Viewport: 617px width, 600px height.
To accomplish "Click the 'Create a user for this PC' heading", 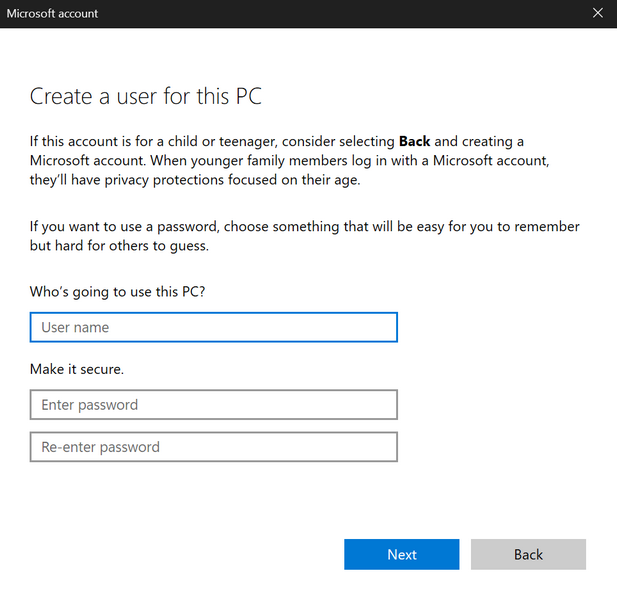I will 146,97.
